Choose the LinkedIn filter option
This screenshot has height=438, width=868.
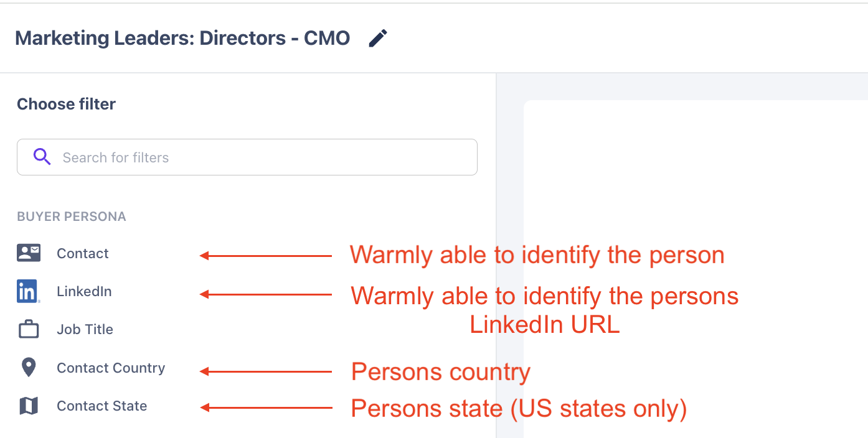pyautogui.click(x=84, y=291)
